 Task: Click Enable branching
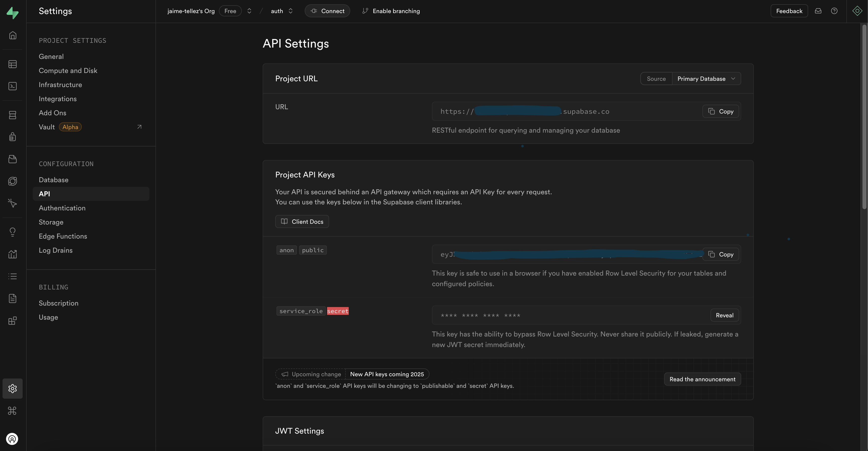pos(391,11)
